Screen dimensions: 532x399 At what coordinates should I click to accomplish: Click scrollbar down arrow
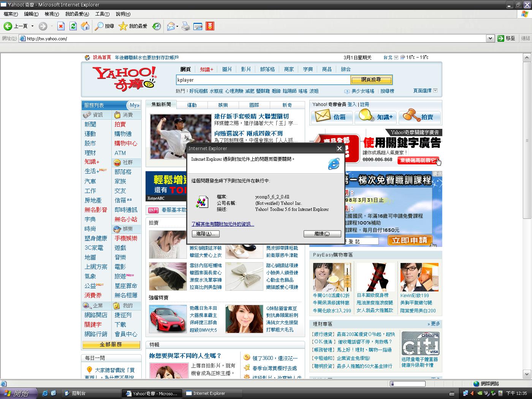pos(526,374)
